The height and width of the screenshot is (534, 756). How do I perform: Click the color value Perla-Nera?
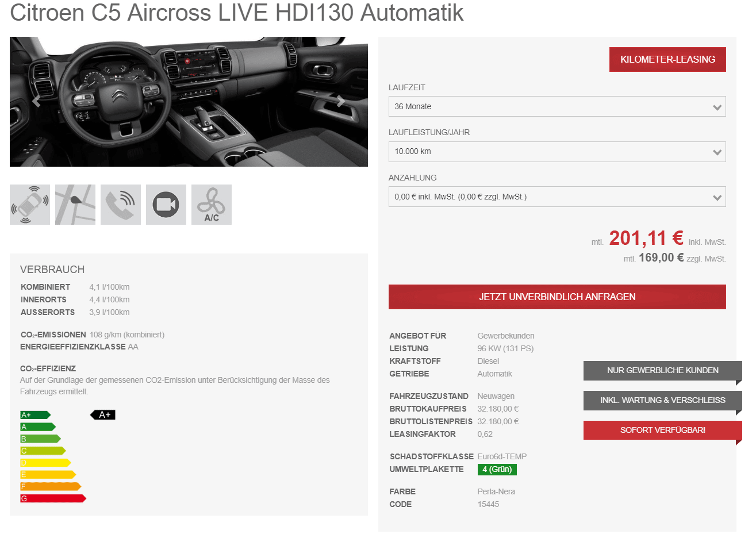coord(496,491)
